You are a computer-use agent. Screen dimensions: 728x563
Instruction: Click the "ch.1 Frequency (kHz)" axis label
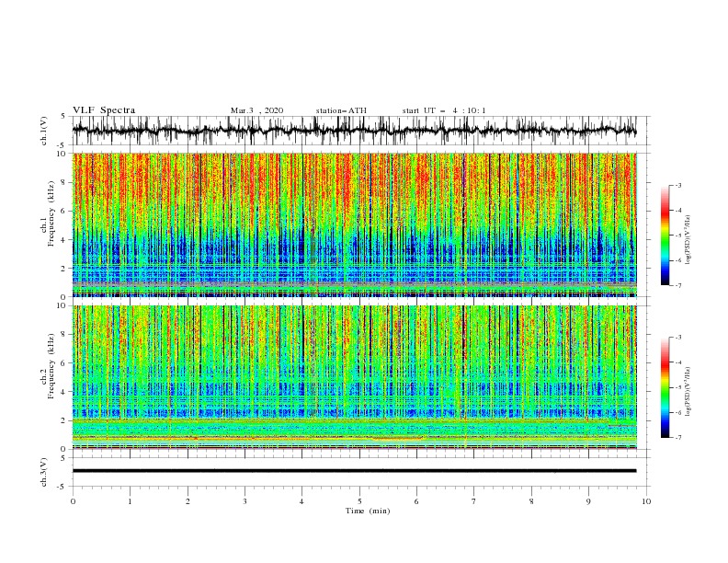[48, 214]
